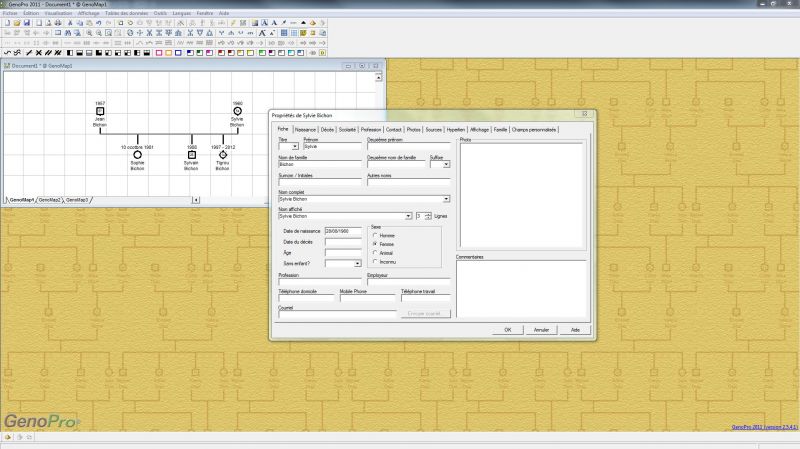Select the Animal radio button
800x449 pixels.
(374, 253)
